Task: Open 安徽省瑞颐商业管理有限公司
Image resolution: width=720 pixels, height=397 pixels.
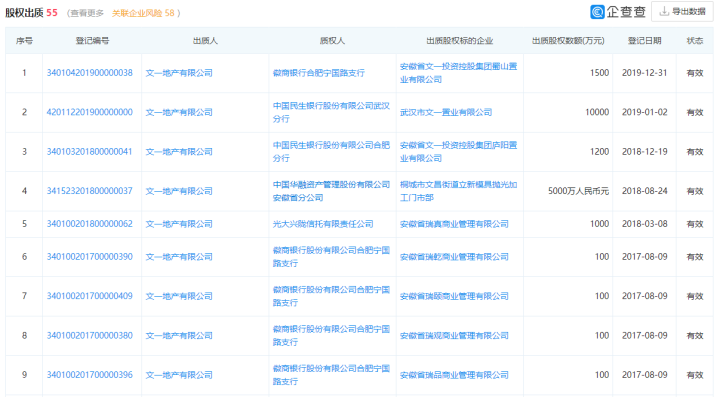Action: [454, 296]
